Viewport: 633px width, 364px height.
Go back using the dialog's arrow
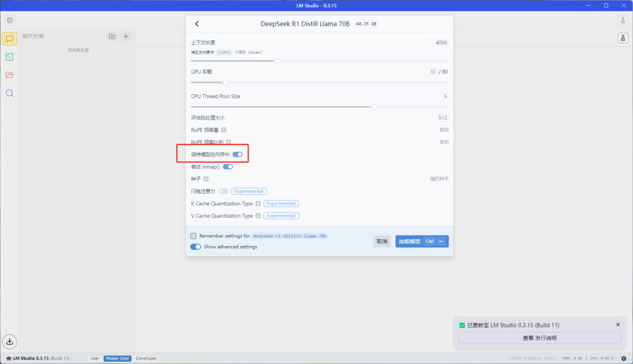tap(197, 24)
